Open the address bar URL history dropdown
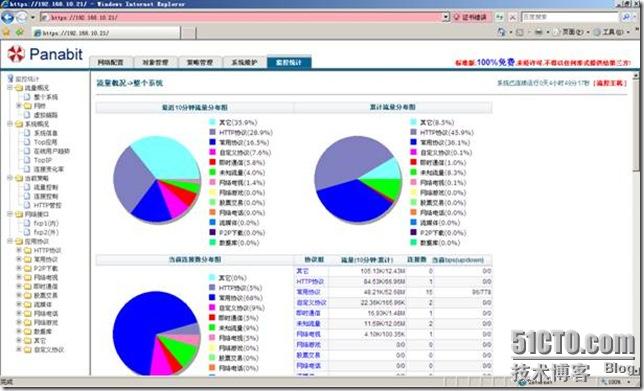644x391 pixels. click(446, 17)
